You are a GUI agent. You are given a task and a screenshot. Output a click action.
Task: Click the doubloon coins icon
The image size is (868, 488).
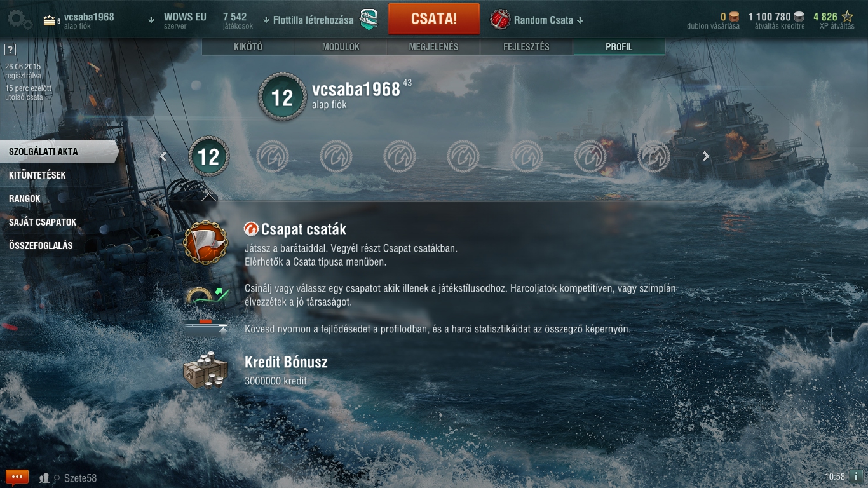pos(734,17)
